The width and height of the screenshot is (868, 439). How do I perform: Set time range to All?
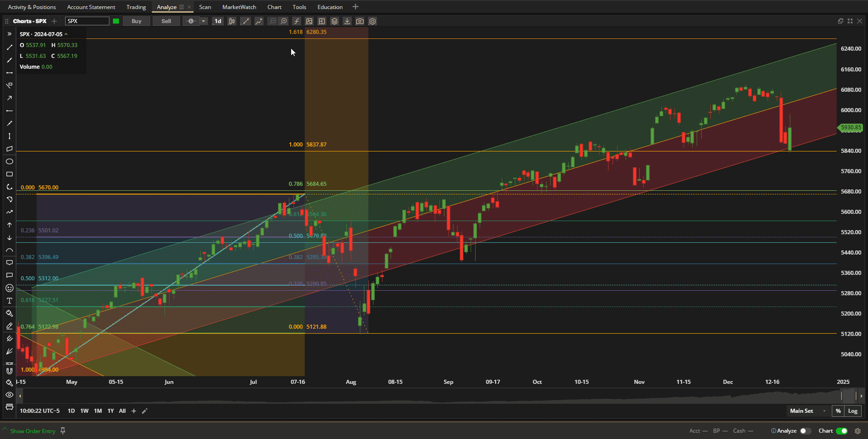tap(122, 411)
